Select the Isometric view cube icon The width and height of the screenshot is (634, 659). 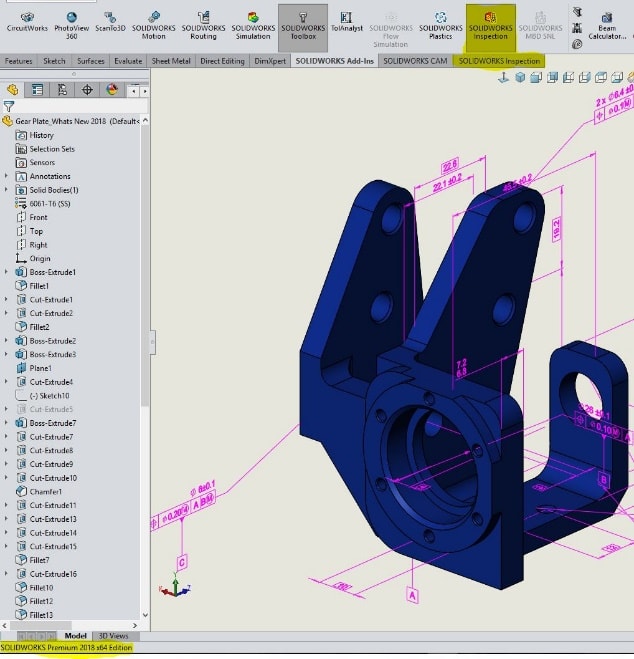click(520, 77)
